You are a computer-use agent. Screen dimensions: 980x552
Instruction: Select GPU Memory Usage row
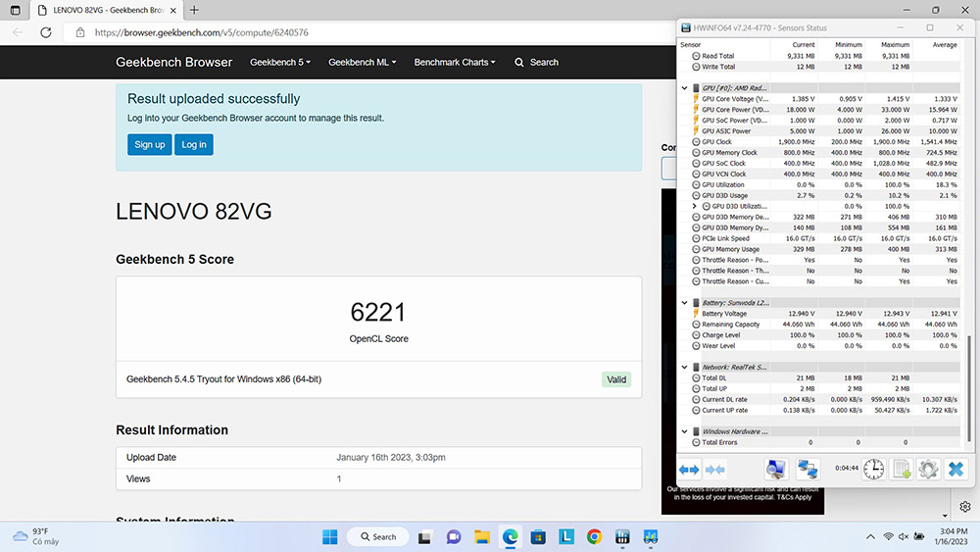(818, 249)
